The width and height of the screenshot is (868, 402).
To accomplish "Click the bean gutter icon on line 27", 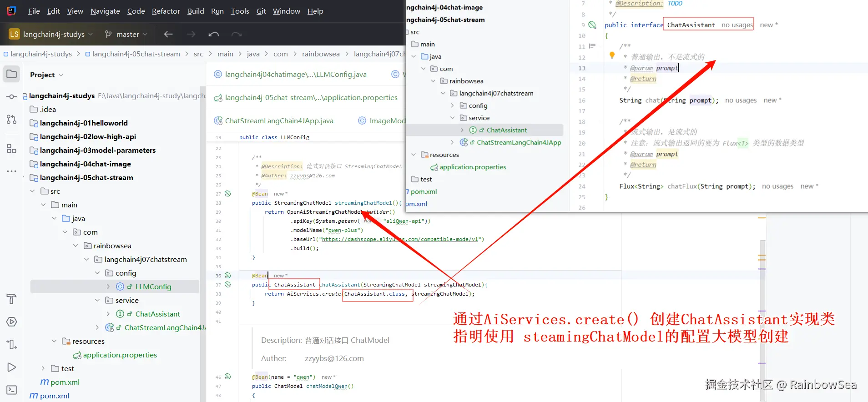I will coord(228,194).
